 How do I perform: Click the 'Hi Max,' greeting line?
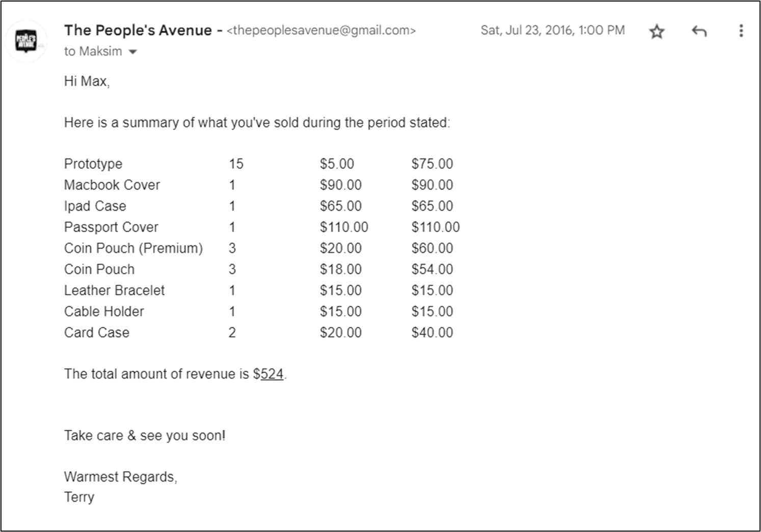click(87, 81)
